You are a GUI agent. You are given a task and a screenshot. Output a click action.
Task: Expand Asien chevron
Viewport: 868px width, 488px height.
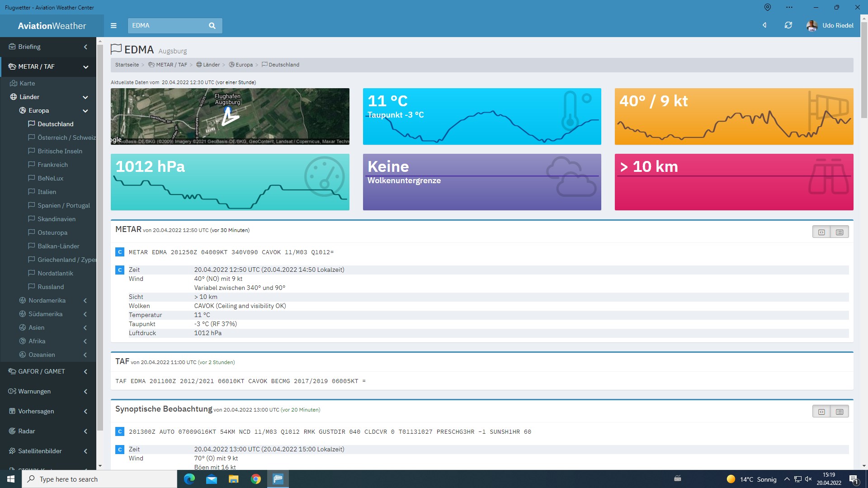click(x=85, y=328)
